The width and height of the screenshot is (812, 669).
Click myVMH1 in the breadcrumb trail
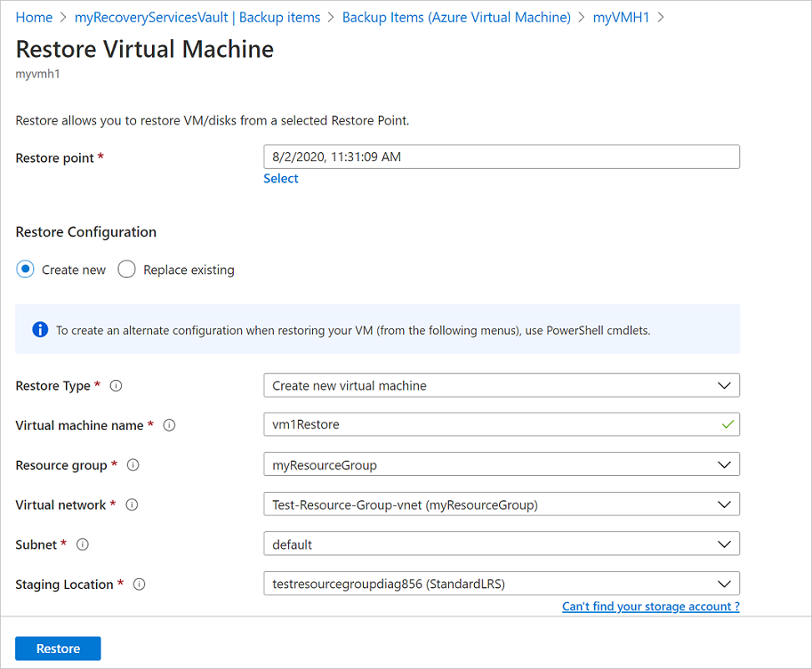(624, 17)
